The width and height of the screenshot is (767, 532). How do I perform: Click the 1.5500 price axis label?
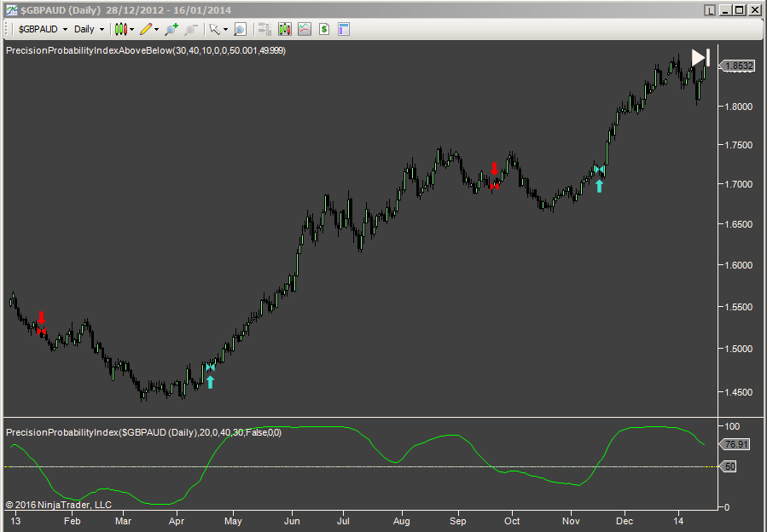pyautogui.click(x=739, y=307)
